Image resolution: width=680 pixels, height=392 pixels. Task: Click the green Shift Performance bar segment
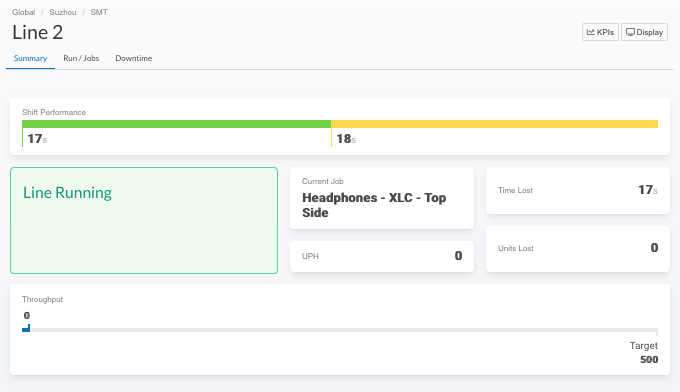177,124
